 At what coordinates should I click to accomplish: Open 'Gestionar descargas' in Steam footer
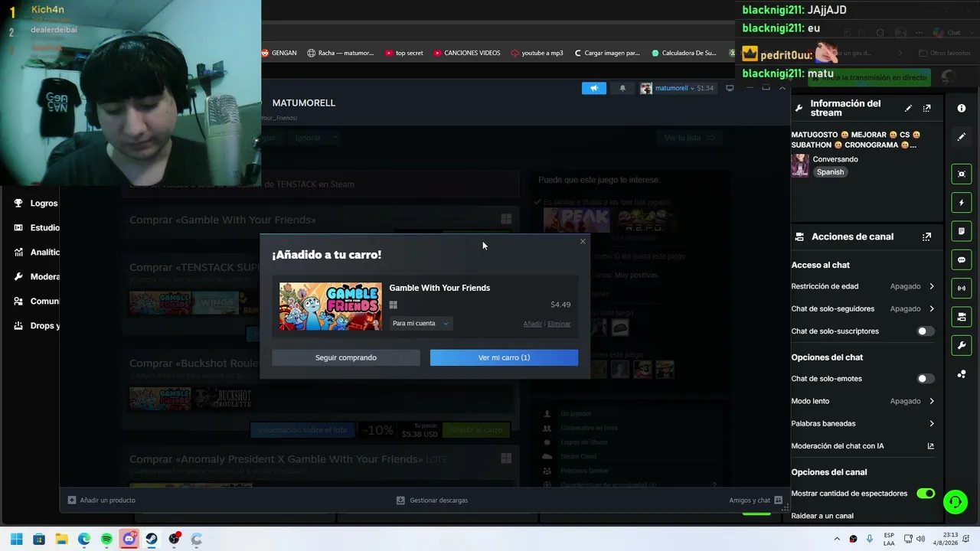point(432,500)
